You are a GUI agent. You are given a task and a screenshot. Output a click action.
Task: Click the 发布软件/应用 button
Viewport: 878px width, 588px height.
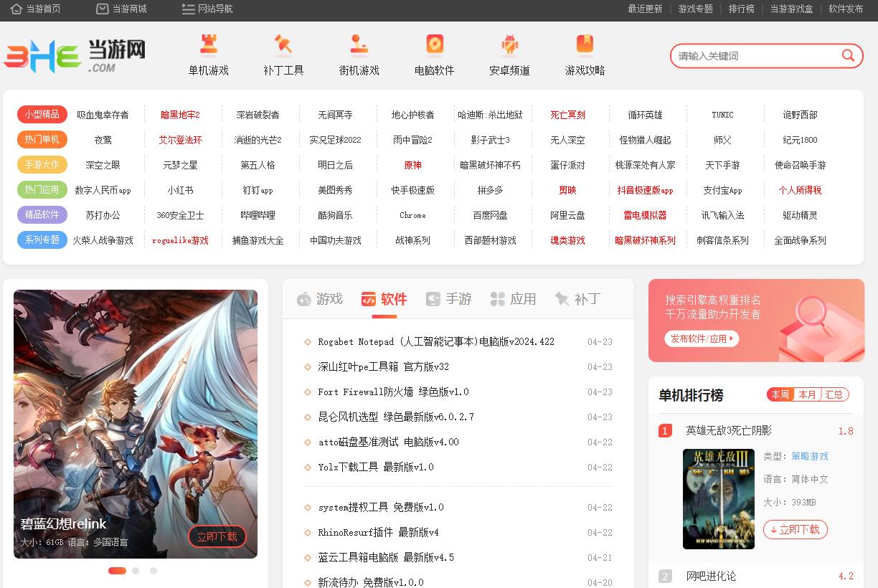point(702,338)
